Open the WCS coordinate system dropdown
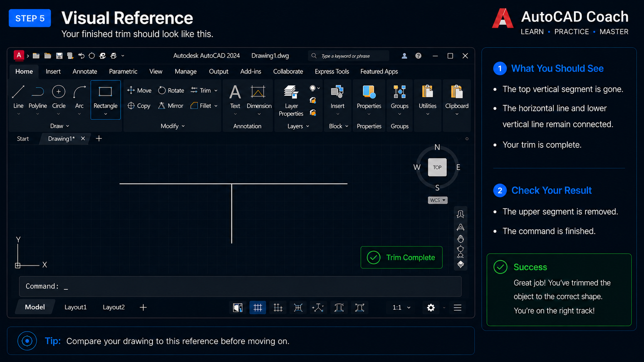644x362 pixels. (438, 200)
